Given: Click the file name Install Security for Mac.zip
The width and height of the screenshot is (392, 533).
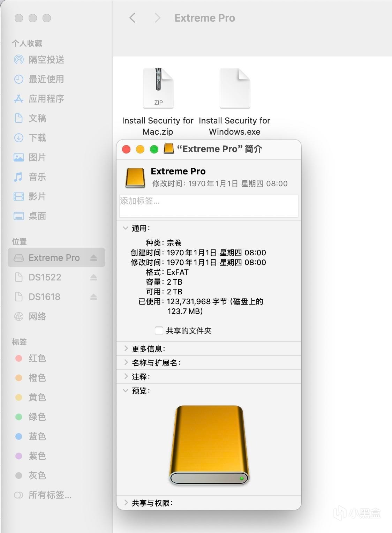Looking at the screenshot, I should tap(158, 126).
